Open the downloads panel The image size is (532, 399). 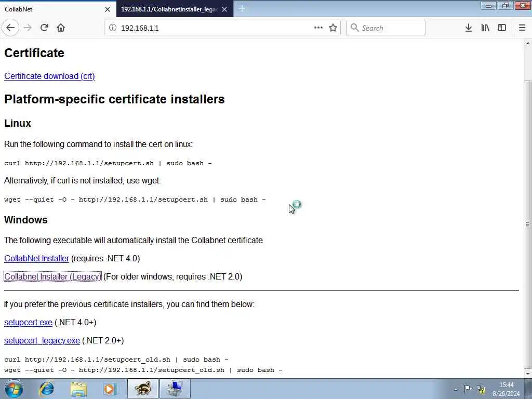click(469, 28)
